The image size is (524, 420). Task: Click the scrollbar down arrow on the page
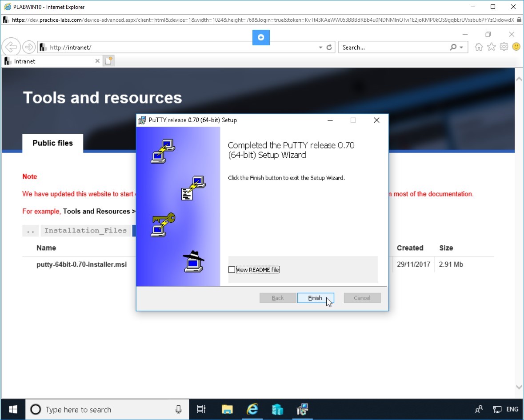coord(519,387)
